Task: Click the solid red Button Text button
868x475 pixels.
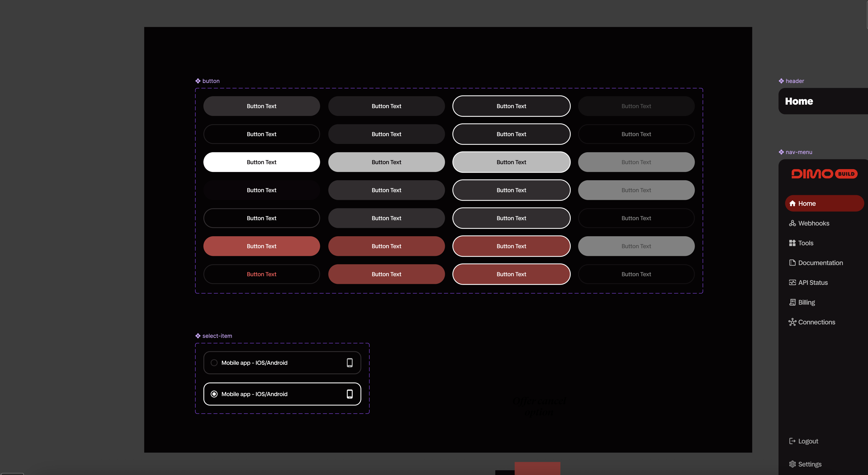Action: (261, 246)
